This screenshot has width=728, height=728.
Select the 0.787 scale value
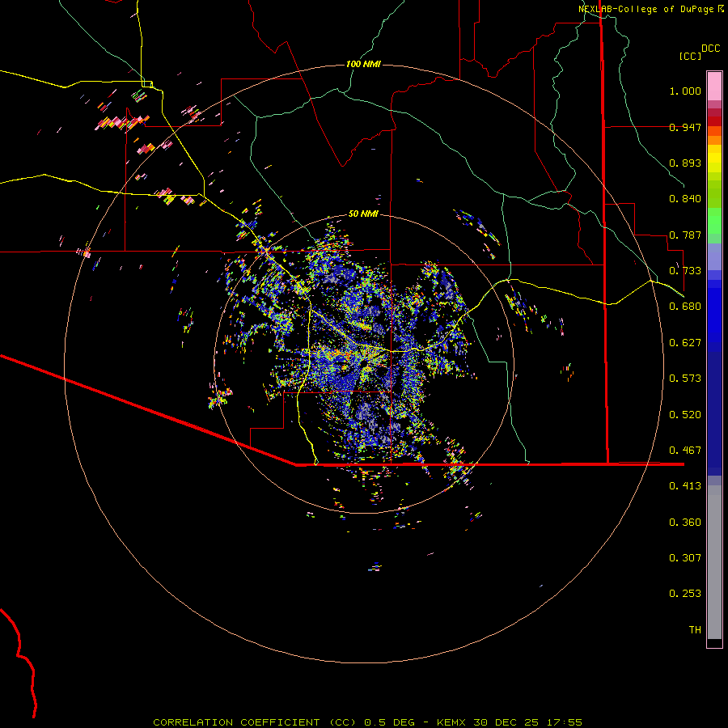click(x=685, y=235)
